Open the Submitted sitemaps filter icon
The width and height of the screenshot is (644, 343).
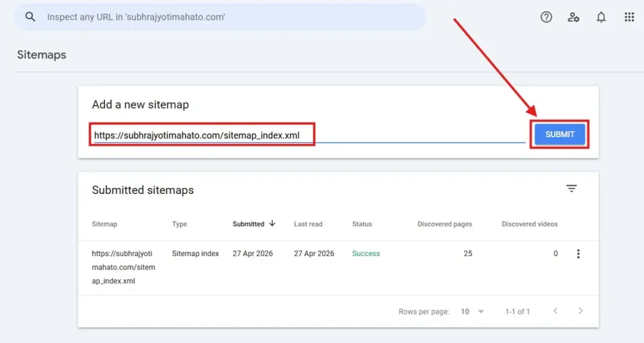click(571, 189)
